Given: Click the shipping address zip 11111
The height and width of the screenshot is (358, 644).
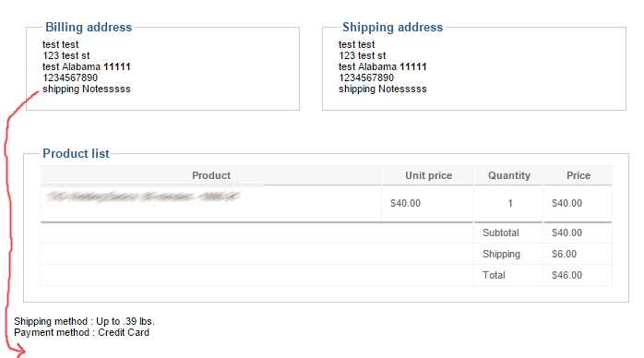Looking at the screenshot, I should [x=413, y=66].
